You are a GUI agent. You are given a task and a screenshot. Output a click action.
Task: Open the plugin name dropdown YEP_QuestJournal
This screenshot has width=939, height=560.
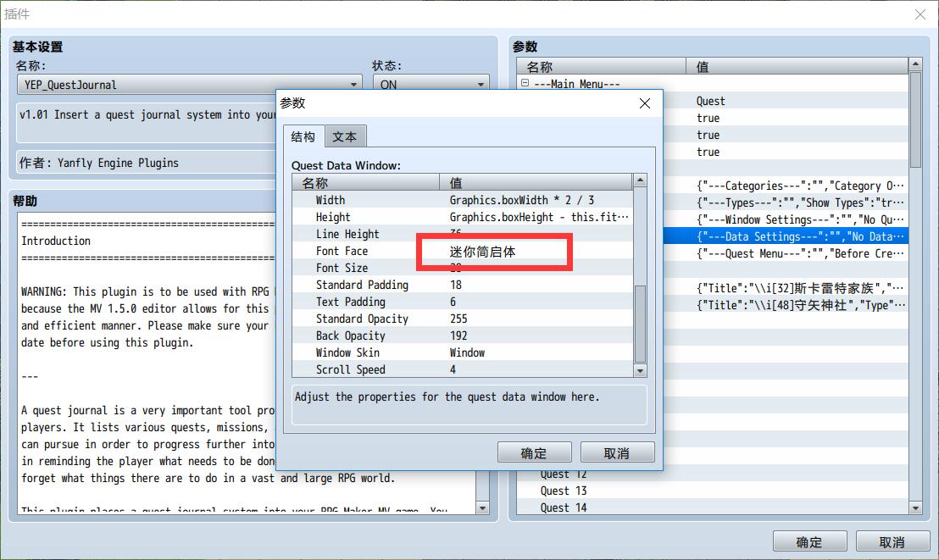189,85
